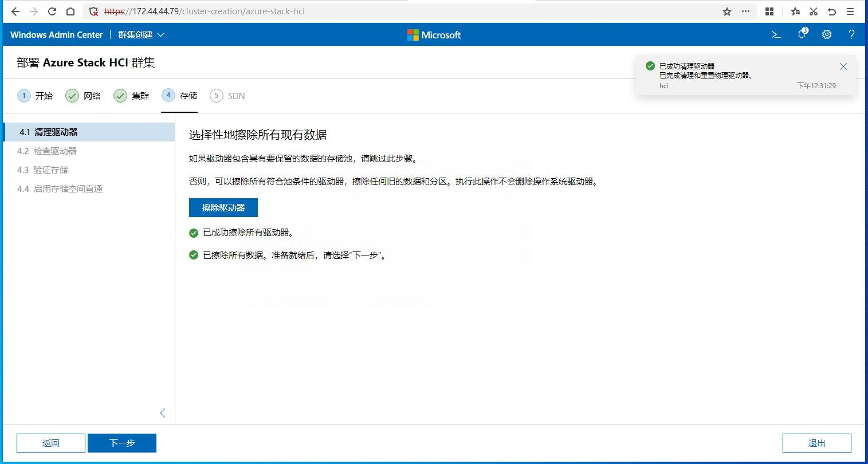Select 4.2 检查驱动器 in sidebar
868x464 pixels.
click(89, 151)
